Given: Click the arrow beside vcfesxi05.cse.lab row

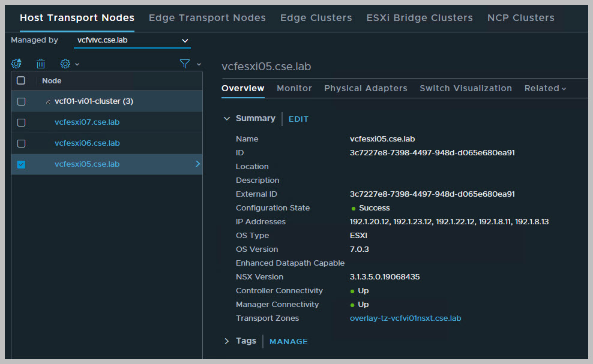Looking at the screenshot, I should click(x=197, y=164).
